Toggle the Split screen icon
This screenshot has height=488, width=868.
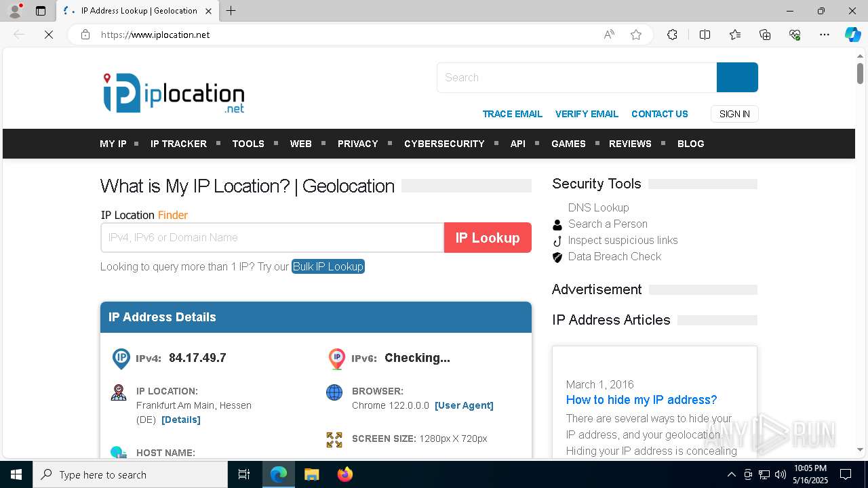pyautogui.click(x=705, y=35)
